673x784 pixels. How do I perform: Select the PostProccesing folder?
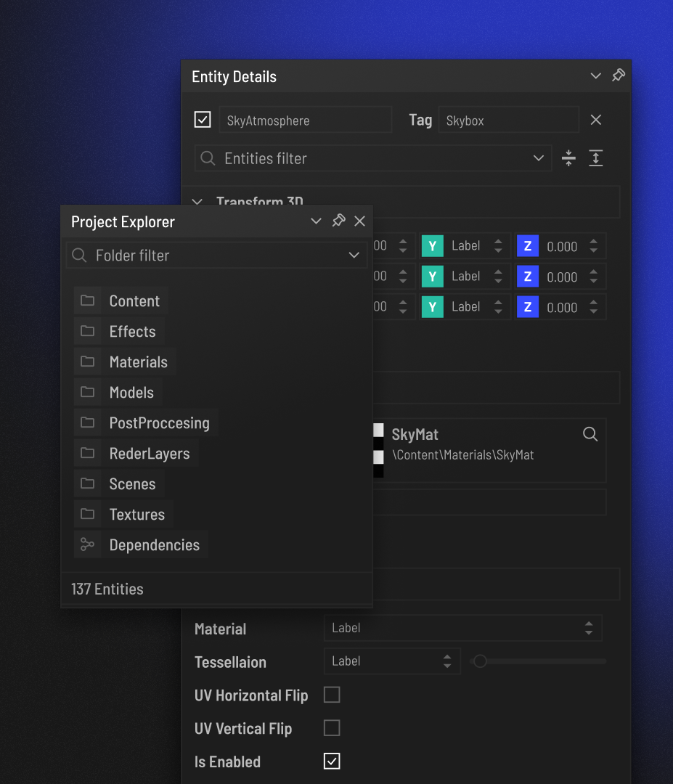tap(146, 422)
